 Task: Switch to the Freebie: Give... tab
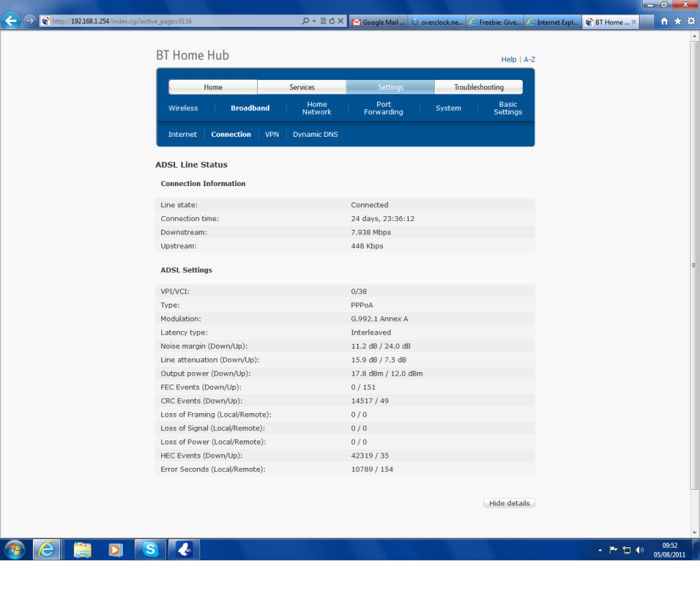point(495,22)
